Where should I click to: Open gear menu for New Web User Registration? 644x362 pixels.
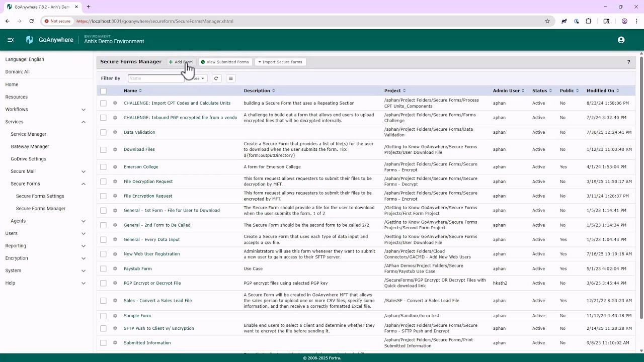pyautogui.click(x=115, y=254)
